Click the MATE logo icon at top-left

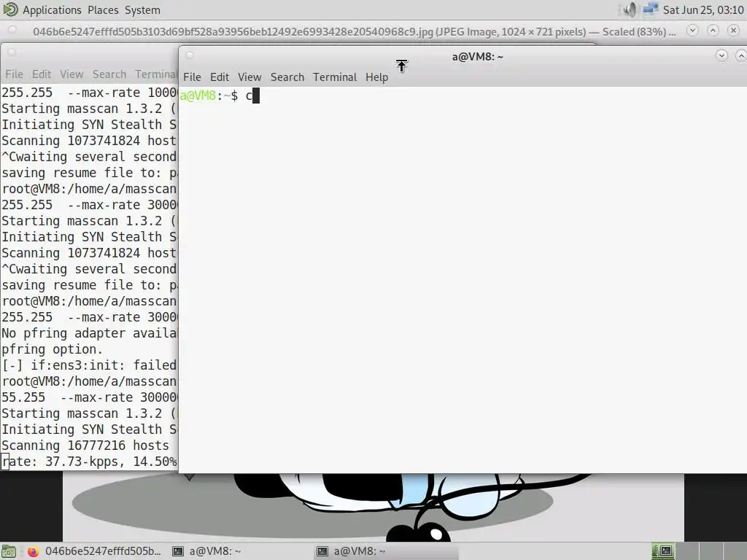click(10, 9)
